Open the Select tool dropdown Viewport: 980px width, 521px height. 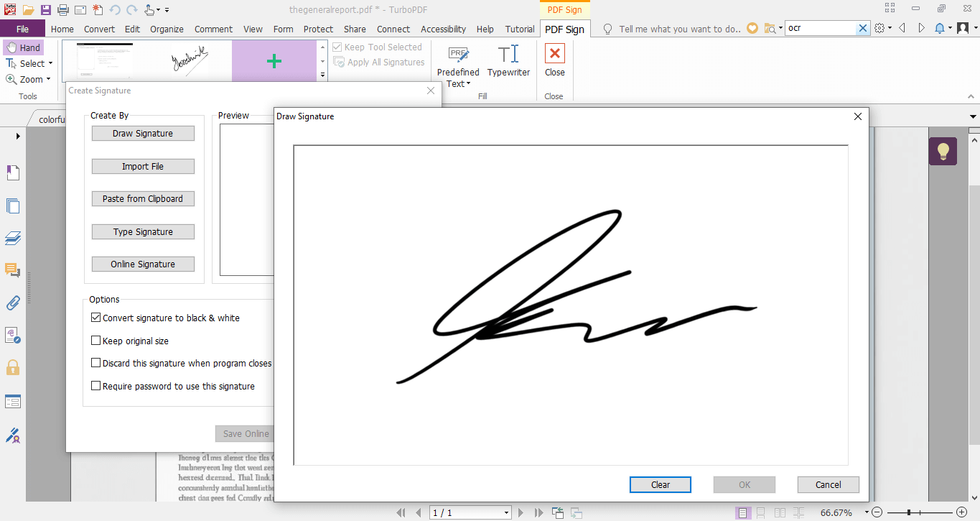[x=50, y=63]
